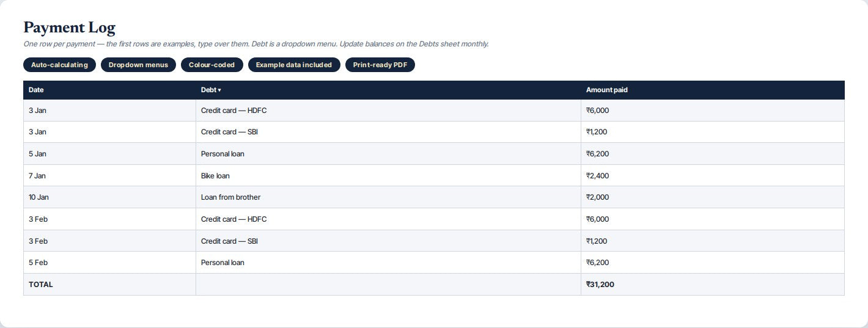Click the ₹2,400 amount cell

(x=713, y=176)
